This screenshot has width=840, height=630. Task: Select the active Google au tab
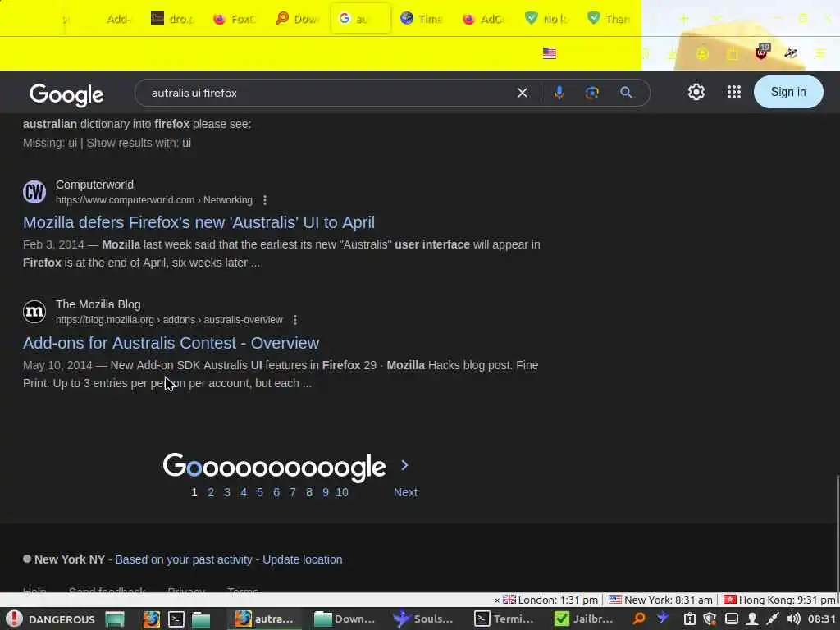tap(361, 19)
